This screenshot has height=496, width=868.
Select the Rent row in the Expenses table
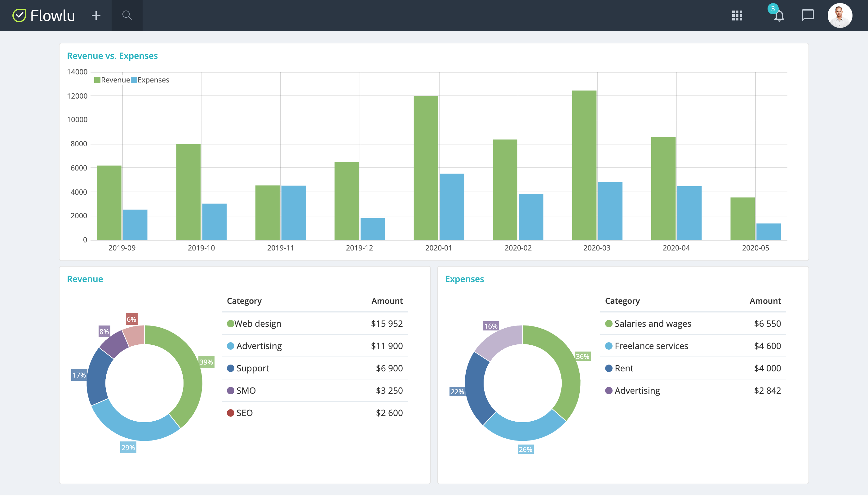pyautogui.click(x=623, y=368)
